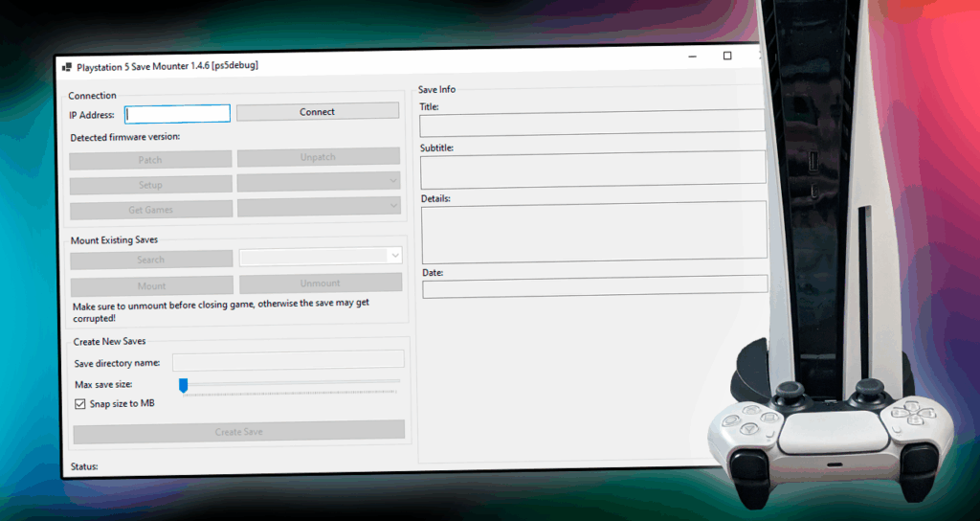
Task: Click the Unpatch button
Action: coord(318,157)
